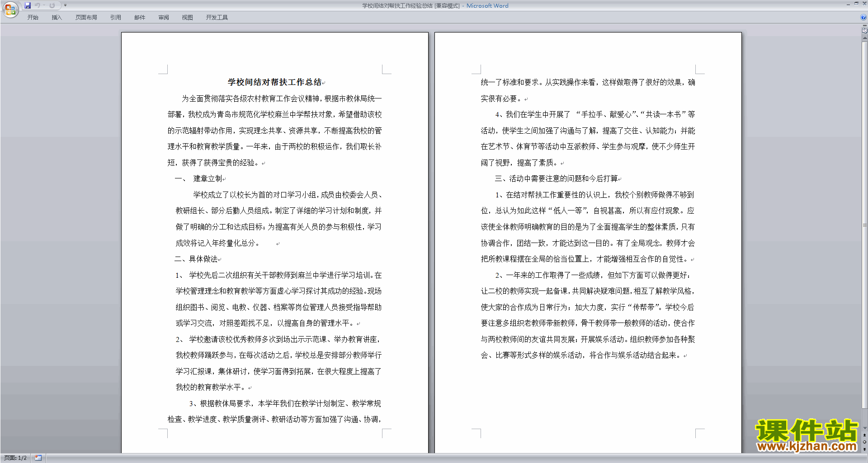This screenshot has height=463, width=868.
Task: Click the window title text Microsoft Word
Action: point(487,6)
